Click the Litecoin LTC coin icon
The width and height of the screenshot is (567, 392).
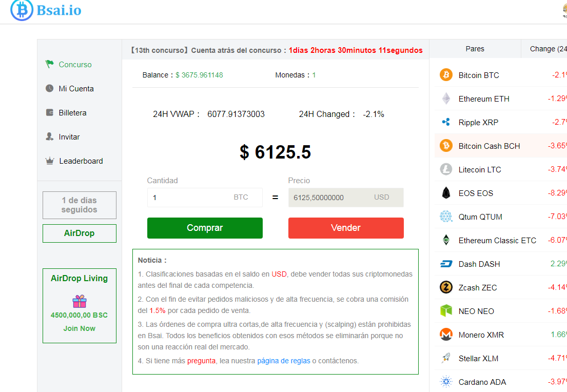click(446, 169)
